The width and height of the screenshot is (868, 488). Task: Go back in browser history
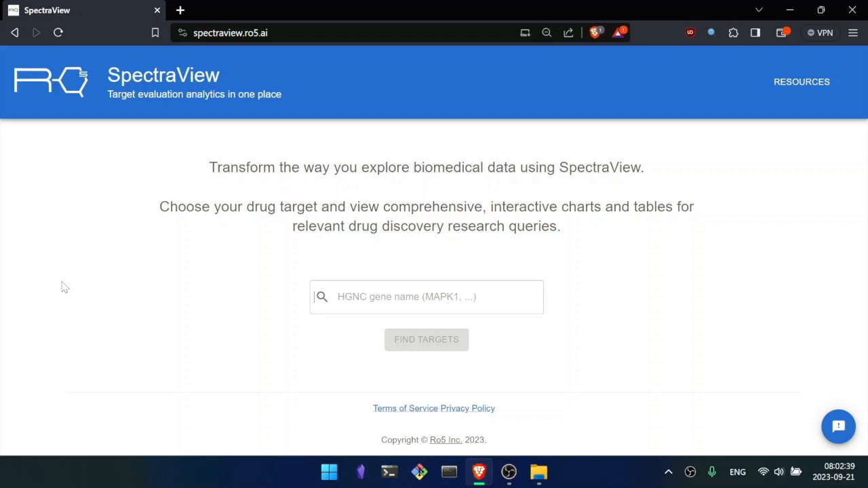pos(15,33)
